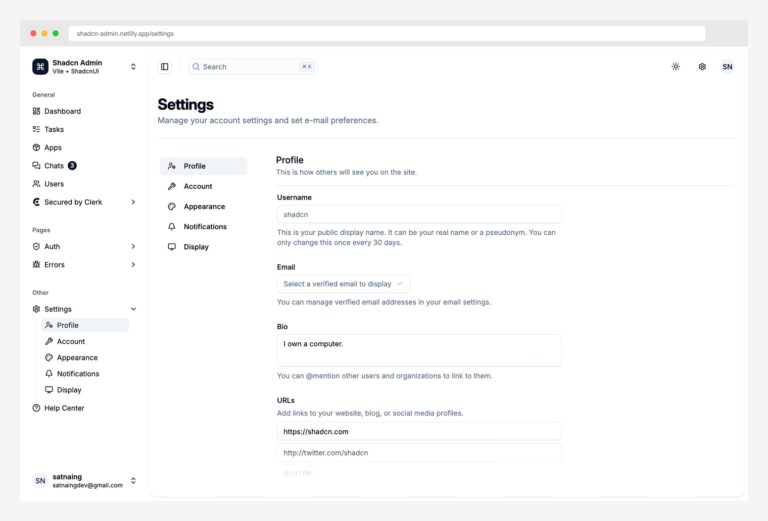This screenshot has width=768, height=521.
Task: Click the Username input field
Action: [419, 214]
